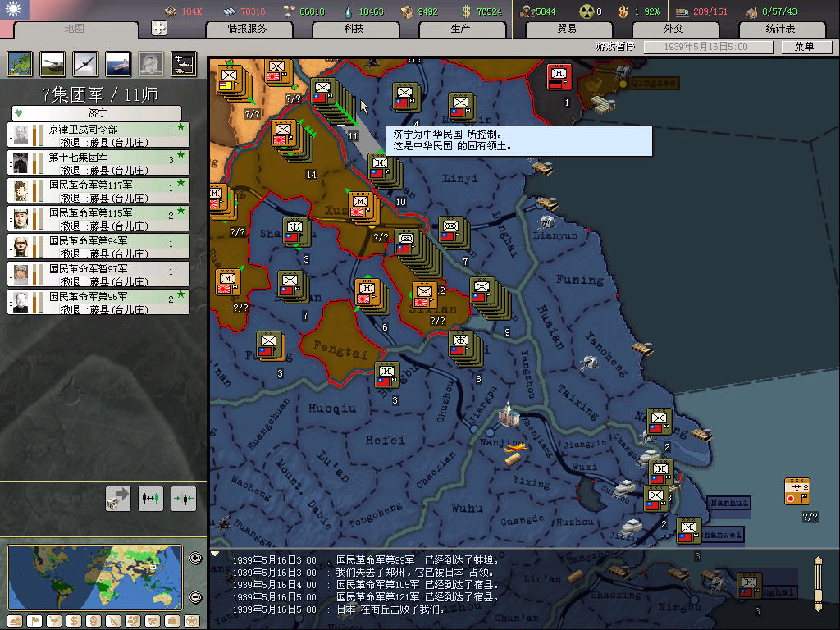Viewport: 840px width, 630px height.
Task: Click the industrial capacity 209/151 value
Action: (x=710, y=11)
